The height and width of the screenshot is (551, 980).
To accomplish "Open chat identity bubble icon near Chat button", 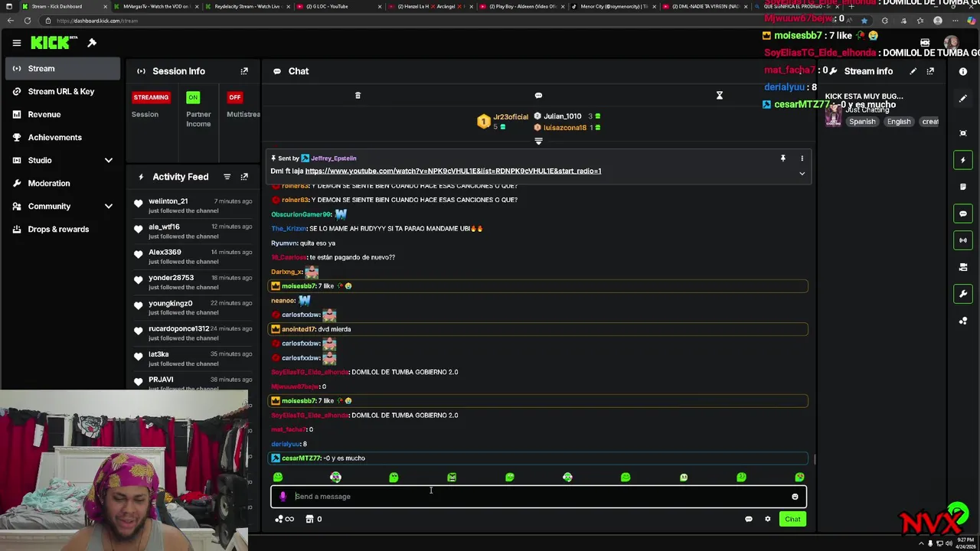I will point(749,520).
